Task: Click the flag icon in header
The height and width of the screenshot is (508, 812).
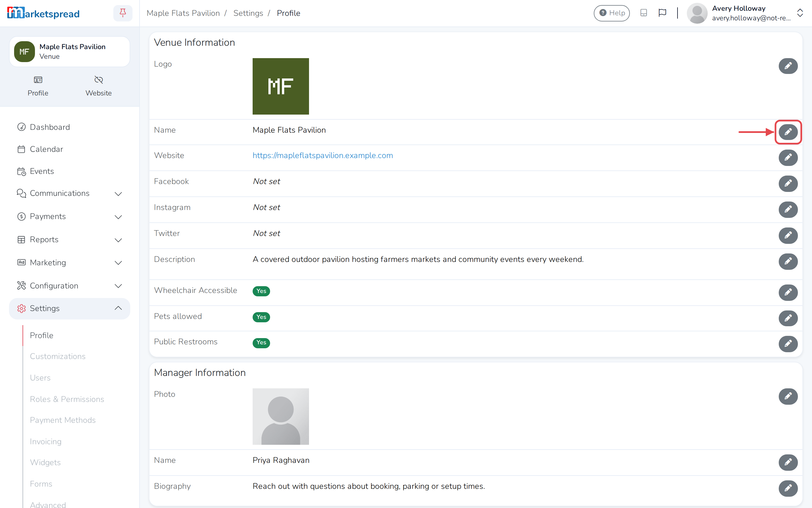Action: point(662,13)
